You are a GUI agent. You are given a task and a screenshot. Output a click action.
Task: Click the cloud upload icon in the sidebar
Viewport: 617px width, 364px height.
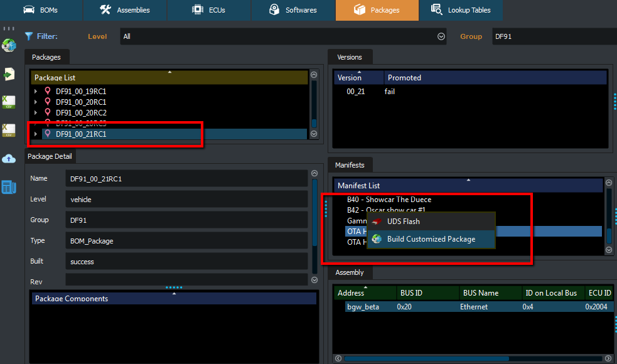[x=9, y=159]
